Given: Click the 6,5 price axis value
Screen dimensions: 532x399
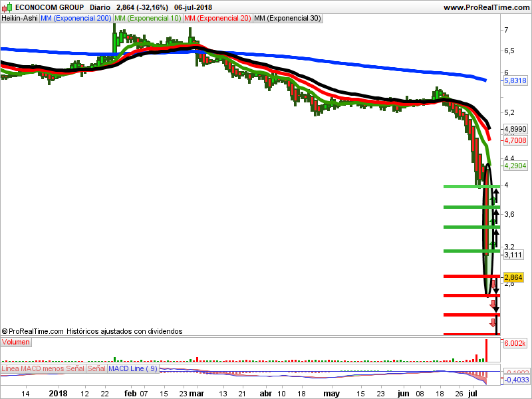Looking at the screenshot, I should 509,51.
